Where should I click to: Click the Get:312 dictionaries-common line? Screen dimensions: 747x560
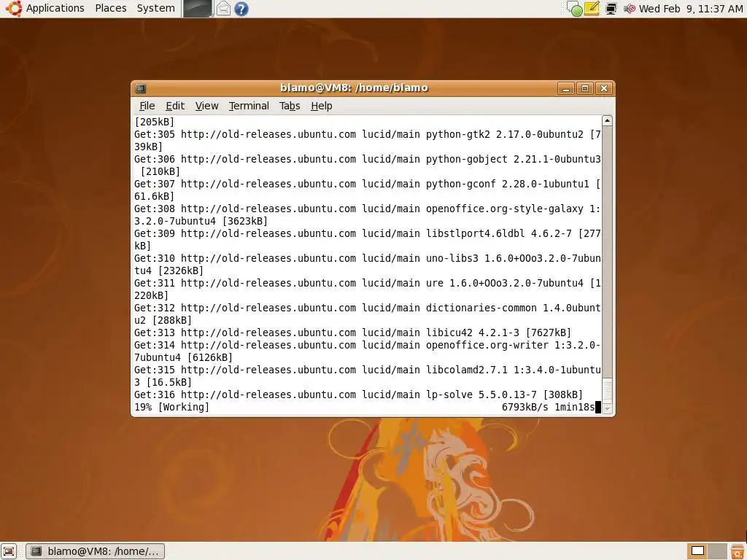pyautogui.click(x=368, y=308)
